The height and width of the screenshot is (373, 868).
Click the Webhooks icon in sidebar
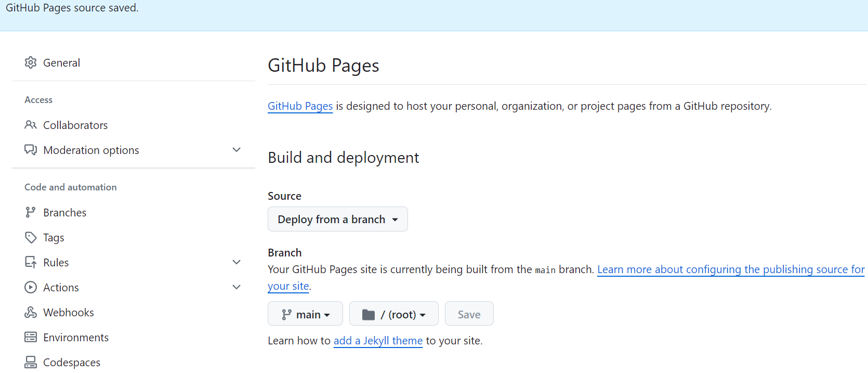pos(31,312)
